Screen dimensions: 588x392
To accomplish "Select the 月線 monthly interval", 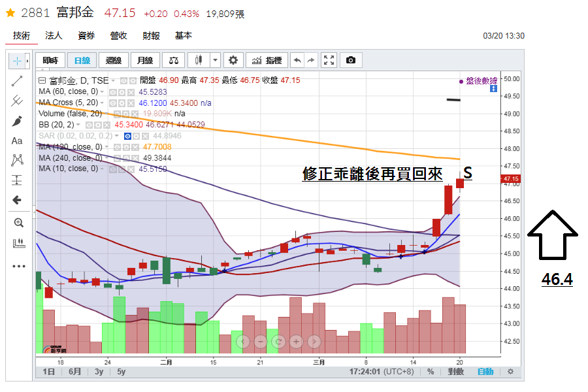I will pyautogui.click(x=145, y=60).
